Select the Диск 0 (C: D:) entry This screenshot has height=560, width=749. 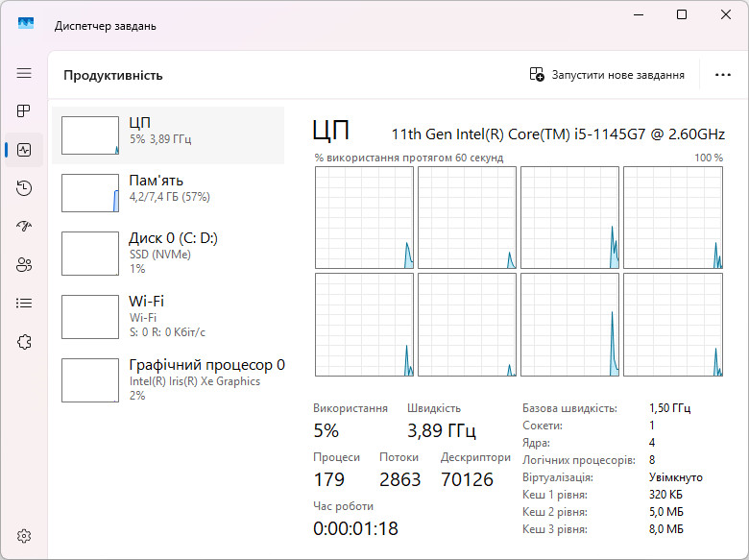tap(168, 254)
